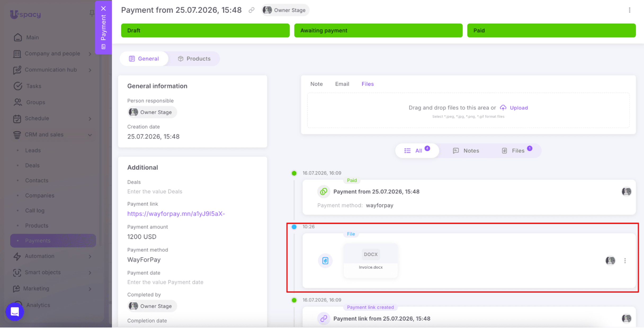Image resolution: width=644 pixels, height=332 pixels.
Task: Click the Upload link
Action: (x=519, y=108)
